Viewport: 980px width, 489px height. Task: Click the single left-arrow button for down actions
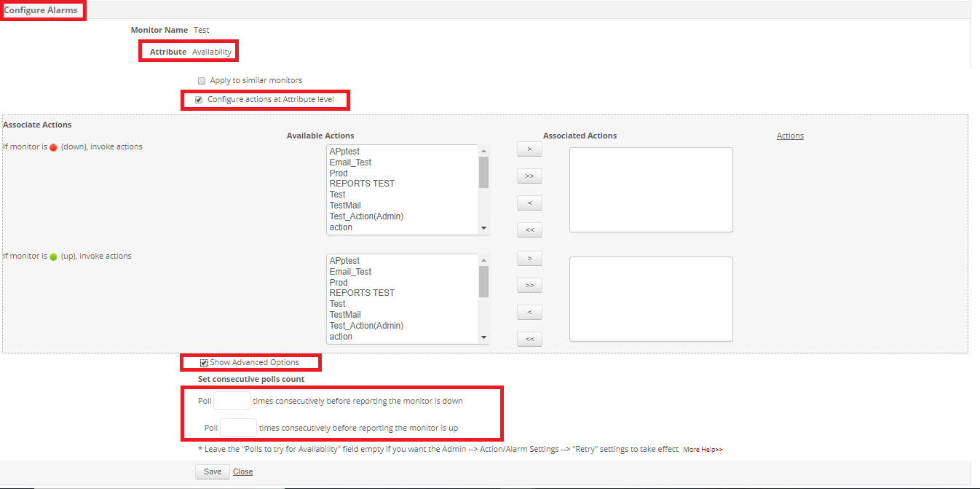(529, 203)
